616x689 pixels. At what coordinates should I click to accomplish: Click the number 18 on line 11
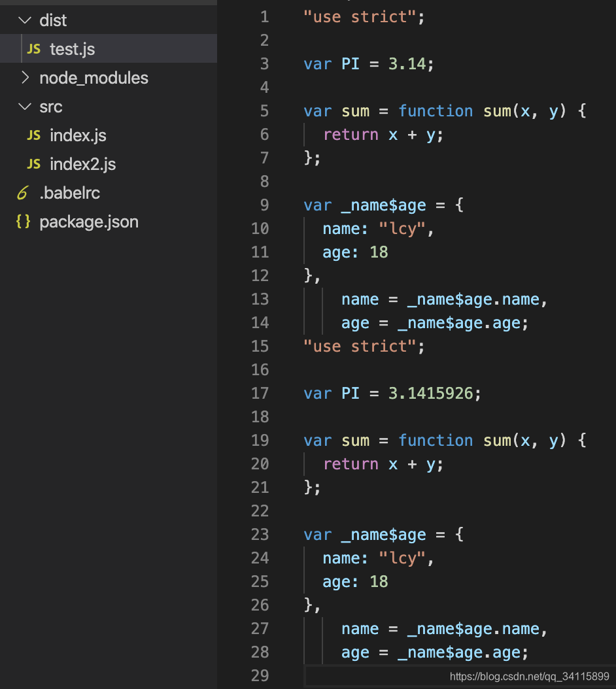point(379,252)
